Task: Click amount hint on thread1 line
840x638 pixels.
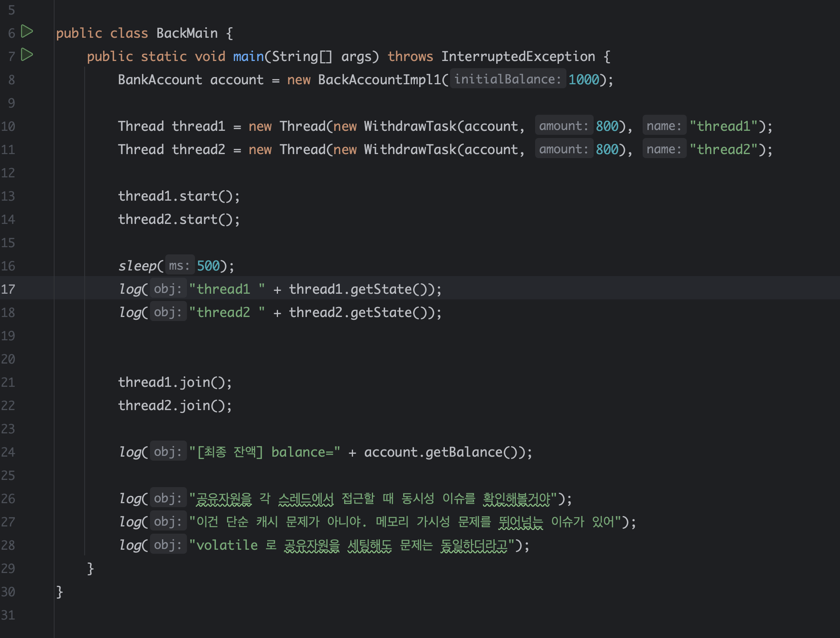Action: click(x=564, y=126)
